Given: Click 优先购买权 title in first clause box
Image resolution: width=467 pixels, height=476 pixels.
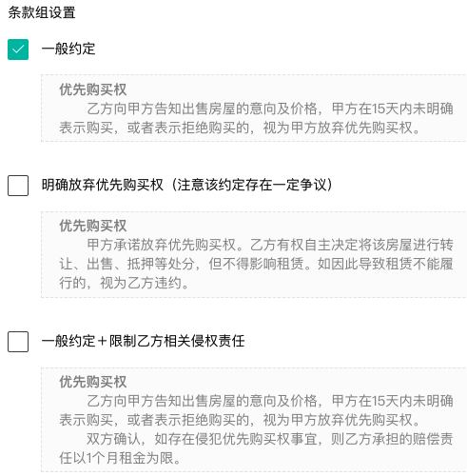Looking at the screenshot, I should coord(93,89).
